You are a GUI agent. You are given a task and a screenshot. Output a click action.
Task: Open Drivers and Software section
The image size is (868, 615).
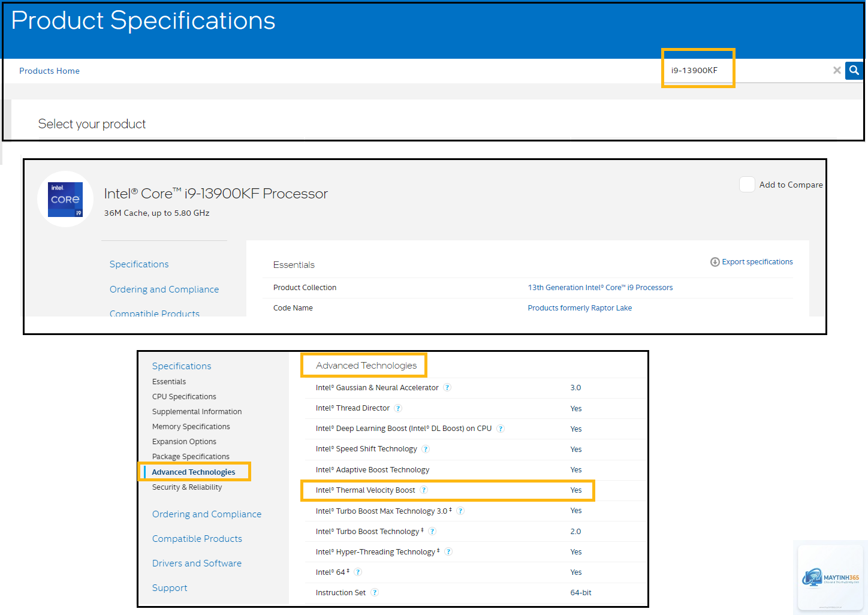pos(197,563)
